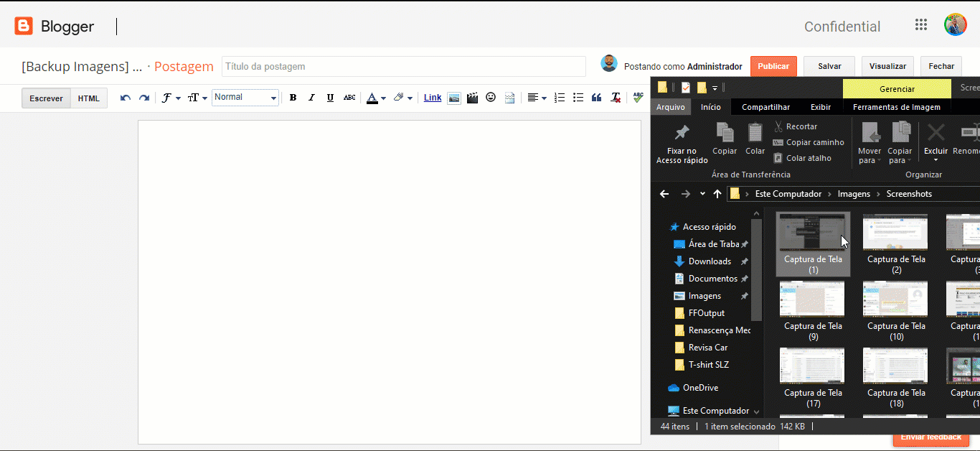Open the Quick Access Toolbar customize dropdown

pos(715,88)
